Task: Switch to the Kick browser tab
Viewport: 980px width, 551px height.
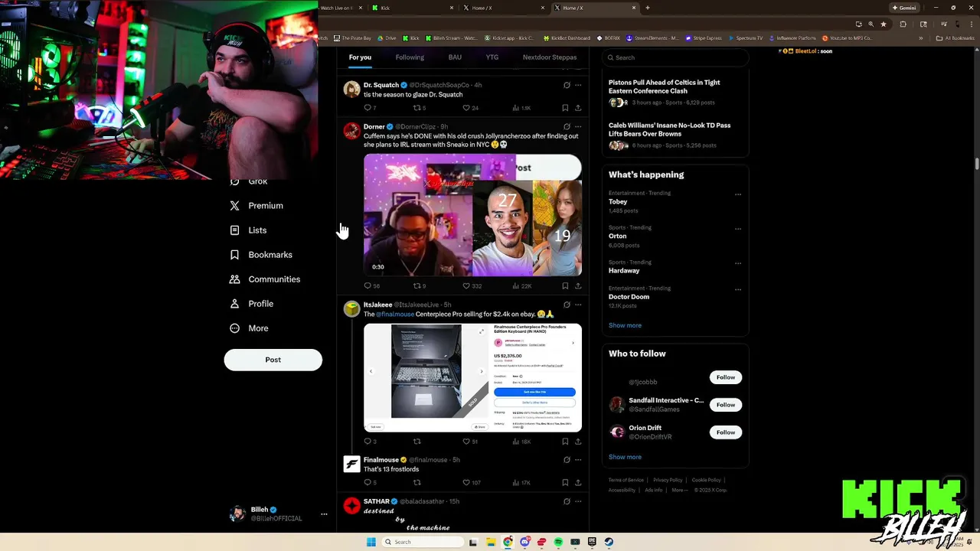Action: click(411, 8)
